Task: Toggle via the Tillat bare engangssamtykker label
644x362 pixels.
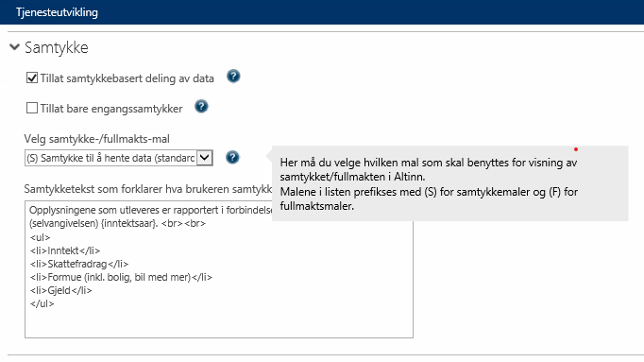Action: point(111,109)
